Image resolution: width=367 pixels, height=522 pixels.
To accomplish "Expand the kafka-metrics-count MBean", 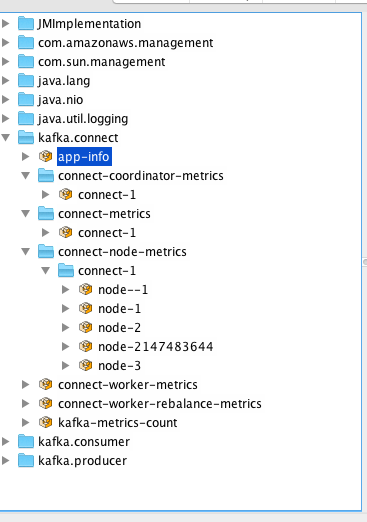I will (26, 422).
